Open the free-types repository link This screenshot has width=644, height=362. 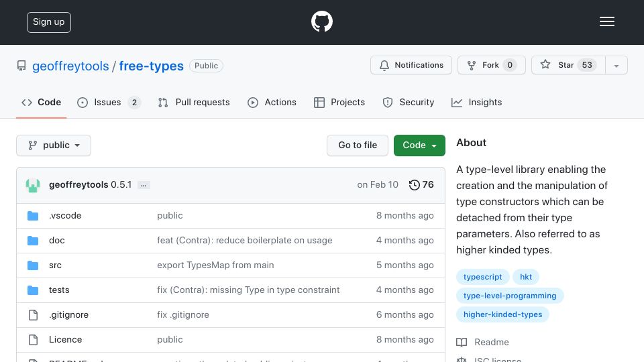point(151,66)
